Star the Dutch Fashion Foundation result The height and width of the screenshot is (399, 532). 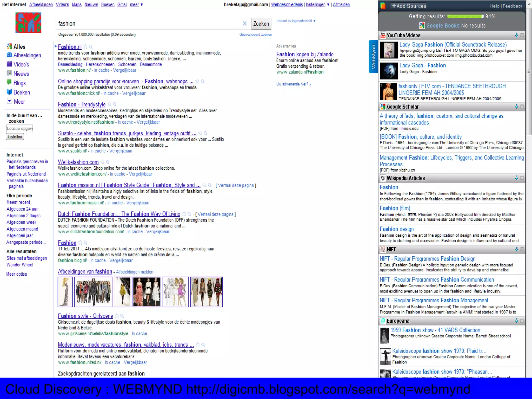(184, 214)
